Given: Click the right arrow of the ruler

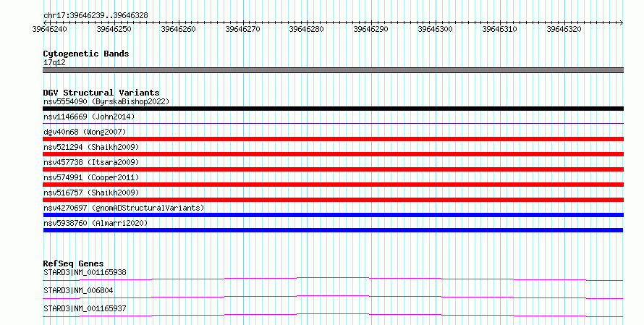Looking at the screenshot, I should [621, 22].
